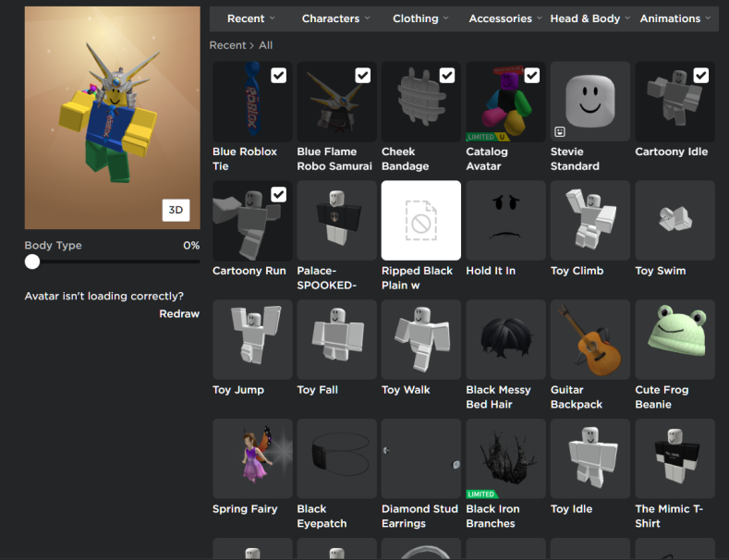Viewport: 729px width, 560px height.
Task: Adjust the Body Type slider handle
Action: (32, 262)
